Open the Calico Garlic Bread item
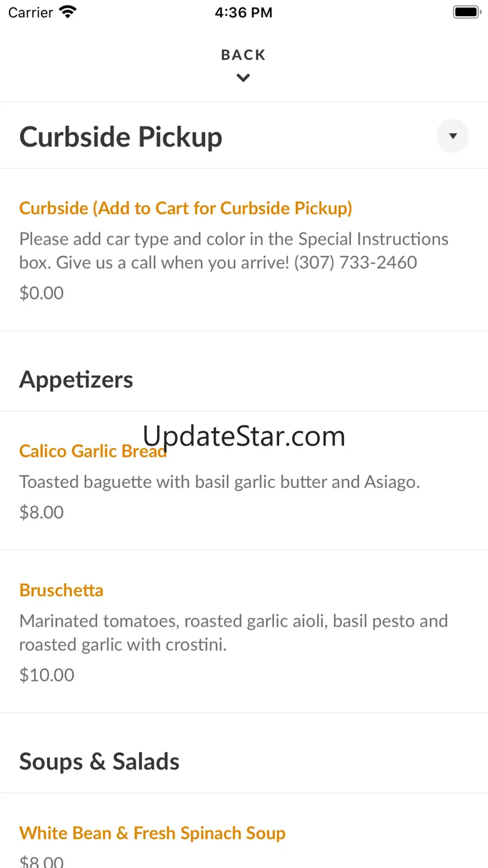 coord(93,451)
